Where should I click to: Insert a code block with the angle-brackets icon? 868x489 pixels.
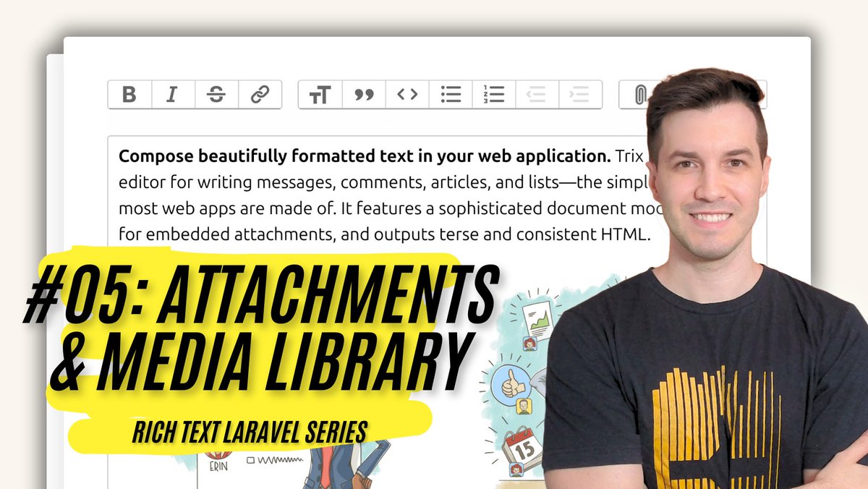(408, 93)
